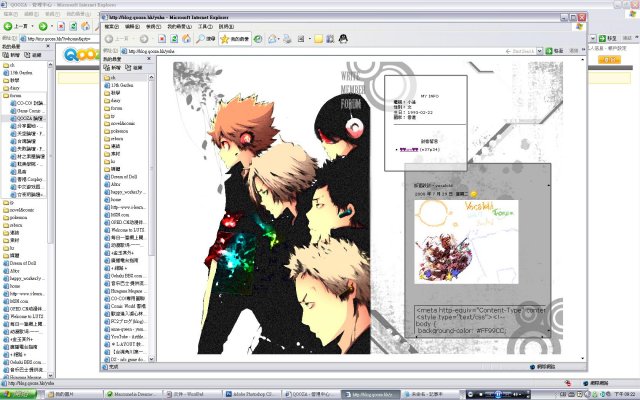Click the Add button in the blog Favorites panel
640x400 pixels.
point(113,68)
